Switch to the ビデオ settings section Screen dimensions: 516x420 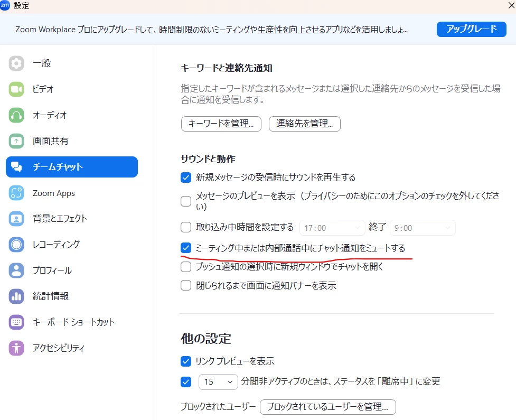(x=72, y=89)
